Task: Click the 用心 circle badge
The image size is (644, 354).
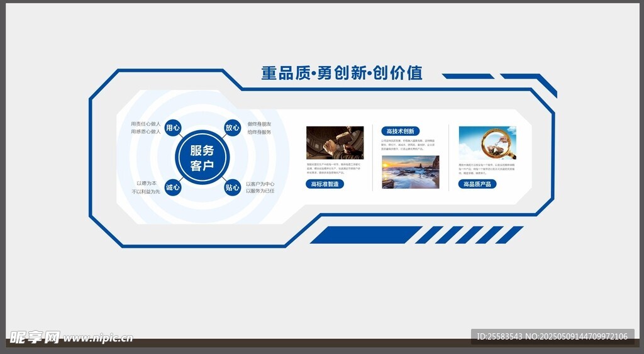Action: 172,128
